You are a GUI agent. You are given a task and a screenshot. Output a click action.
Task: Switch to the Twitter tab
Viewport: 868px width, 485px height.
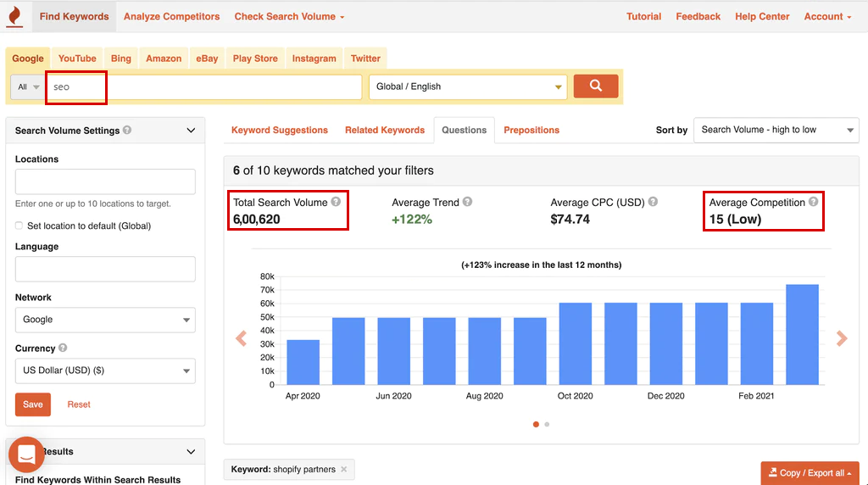[x=365, y=59]
